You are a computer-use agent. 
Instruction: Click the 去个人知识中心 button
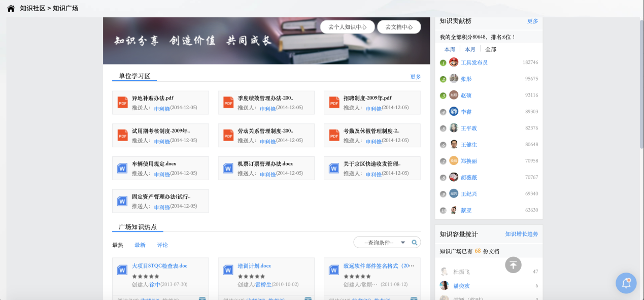tap(347, 27)
